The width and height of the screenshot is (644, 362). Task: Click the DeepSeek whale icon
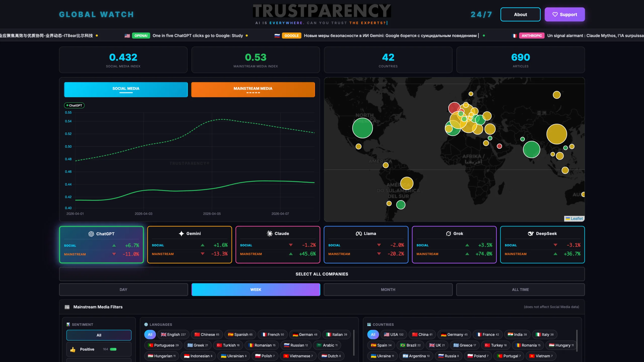point(531,233)
